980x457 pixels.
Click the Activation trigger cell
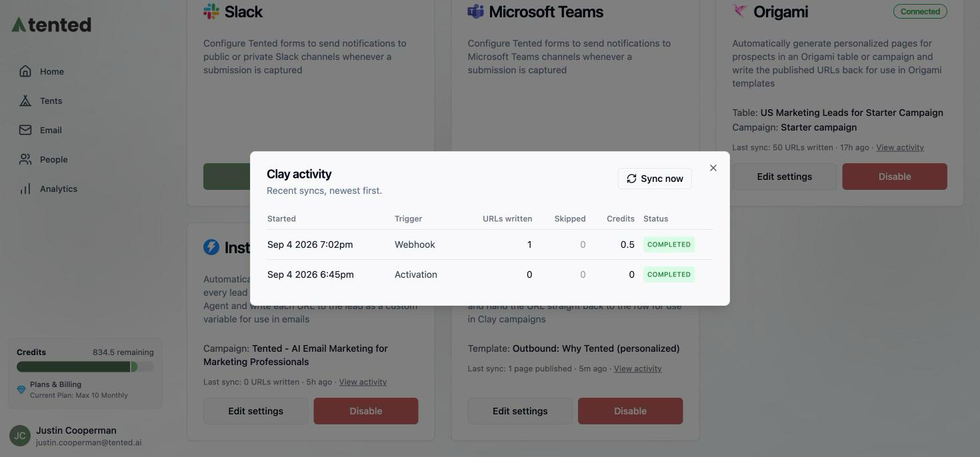click(x=416, y=274)
